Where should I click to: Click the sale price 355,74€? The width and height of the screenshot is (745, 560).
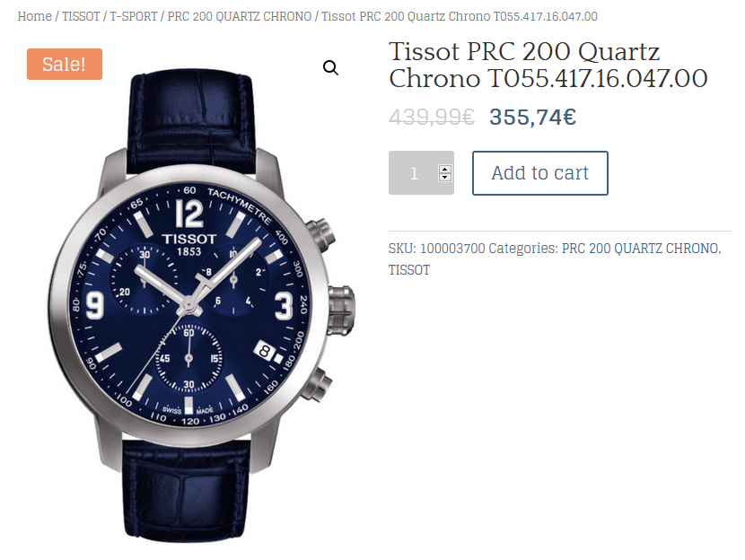tap(533, 117)
